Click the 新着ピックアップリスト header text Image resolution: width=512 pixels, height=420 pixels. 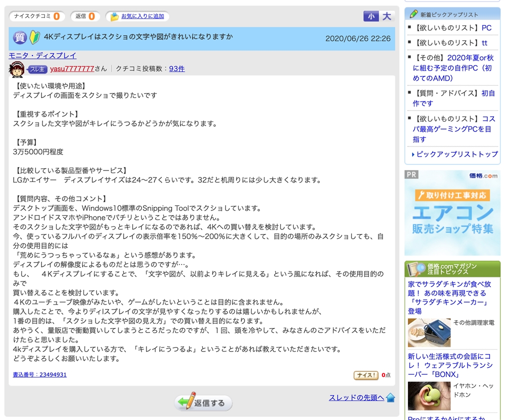click(449, 14)
